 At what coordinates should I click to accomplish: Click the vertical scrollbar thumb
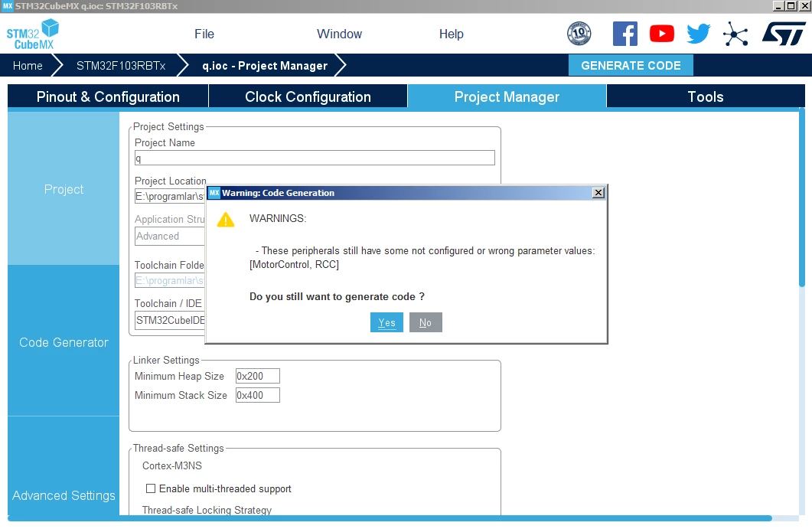[x=801, y=198]
